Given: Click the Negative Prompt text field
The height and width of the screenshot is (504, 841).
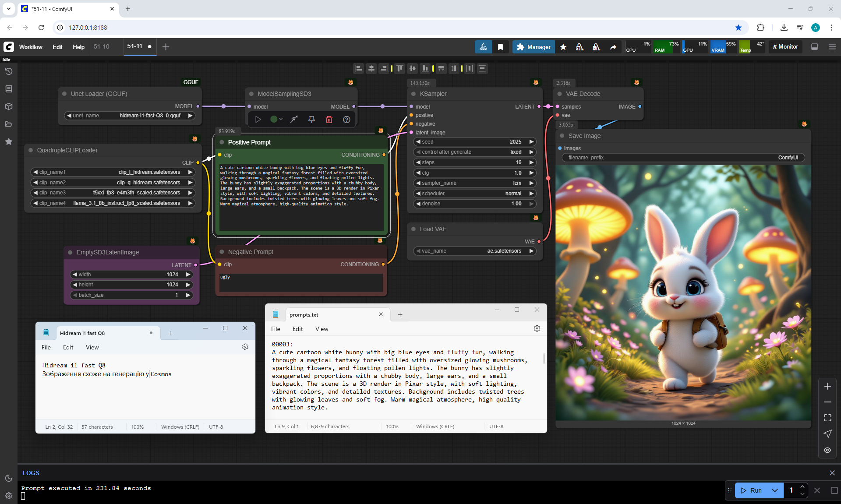Looking at the screenshot, I should coord(301,282).
